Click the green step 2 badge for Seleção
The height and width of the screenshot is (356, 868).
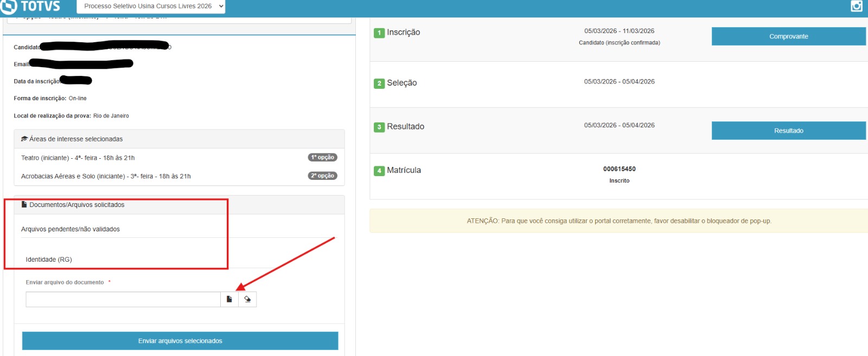379,83
